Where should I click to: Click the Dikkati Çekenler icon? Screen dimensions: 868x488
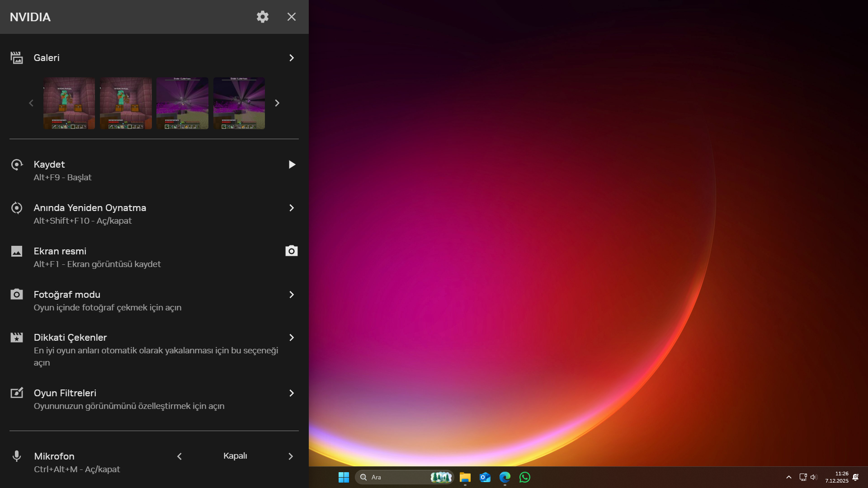[x=17, y=338]
